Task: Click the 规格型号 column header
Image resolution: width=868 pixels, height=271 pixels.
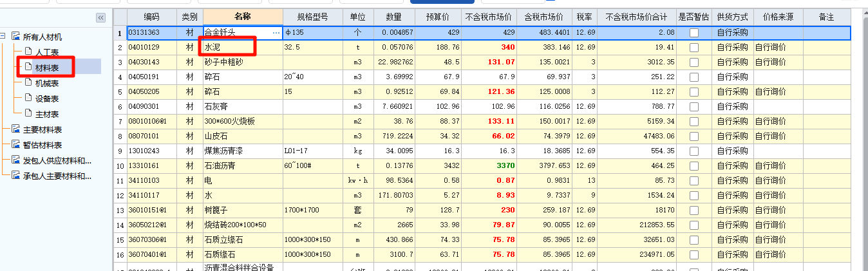Action: 312,17
